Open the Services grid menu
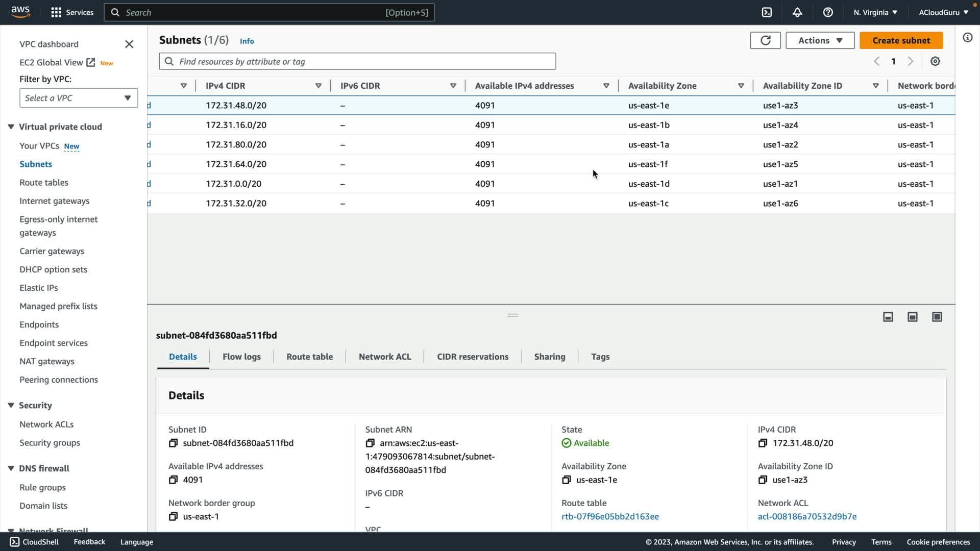 tap(56, 12)
